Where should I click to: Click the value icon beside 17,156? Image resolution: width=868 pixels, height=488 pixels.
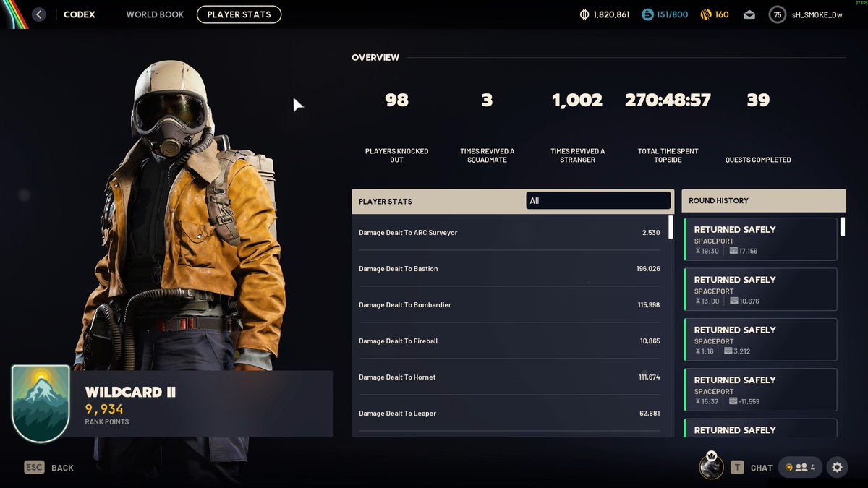(x=733, y=251)
